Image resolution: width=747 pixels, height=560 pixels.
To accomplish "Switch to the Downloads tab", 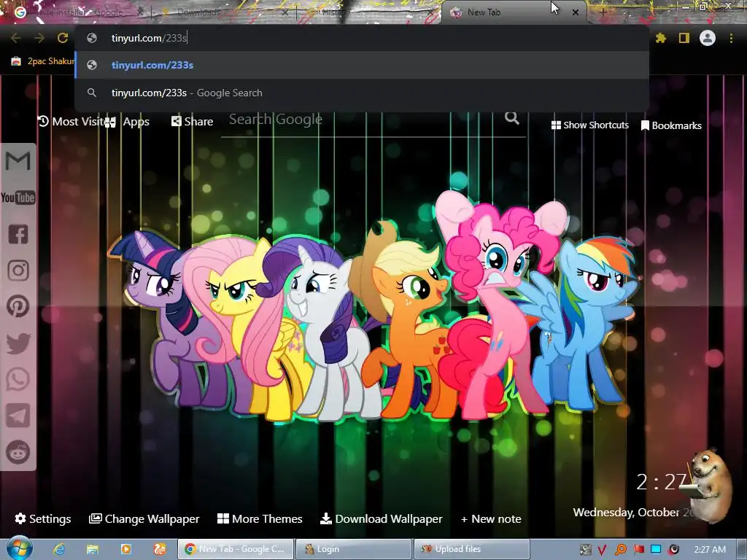I will click(224, 12).
